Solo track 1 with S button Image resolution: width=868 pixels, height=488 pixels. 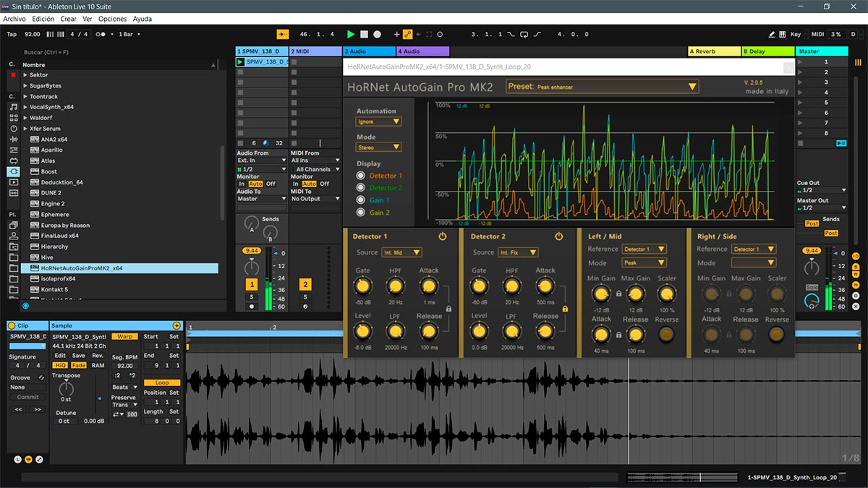pyautogui.click(x=252, y=297)
